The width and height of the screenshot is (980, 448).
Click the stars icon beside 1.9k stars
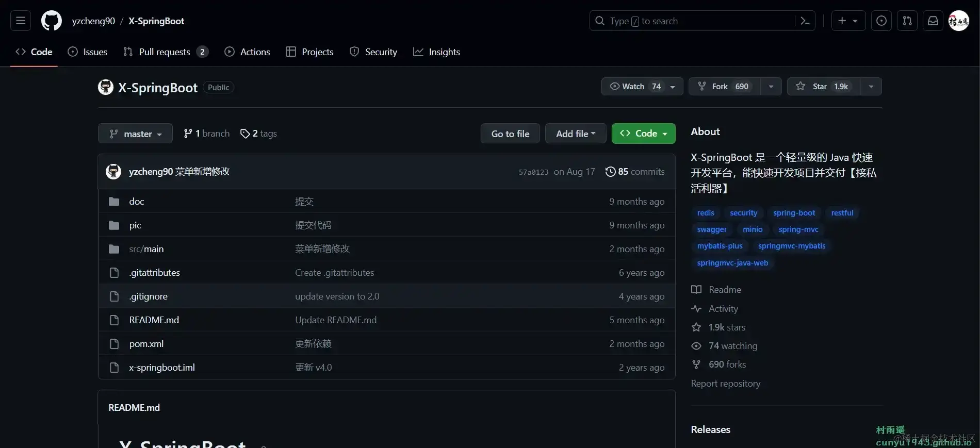(696, 327)
